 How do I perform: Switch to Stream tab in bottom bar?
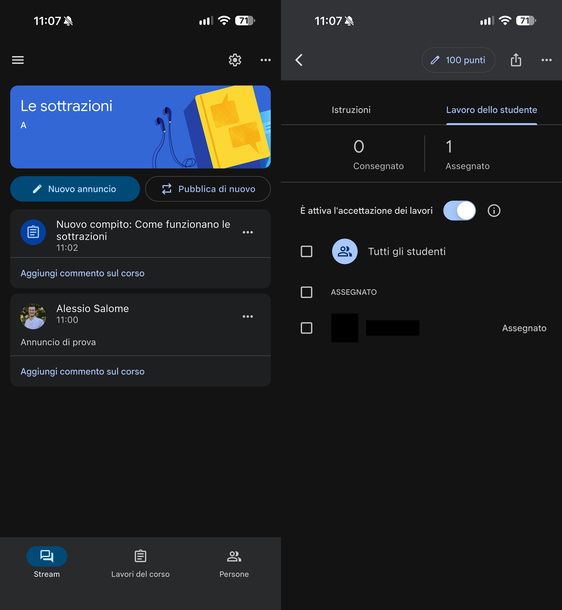pos(47,562)
